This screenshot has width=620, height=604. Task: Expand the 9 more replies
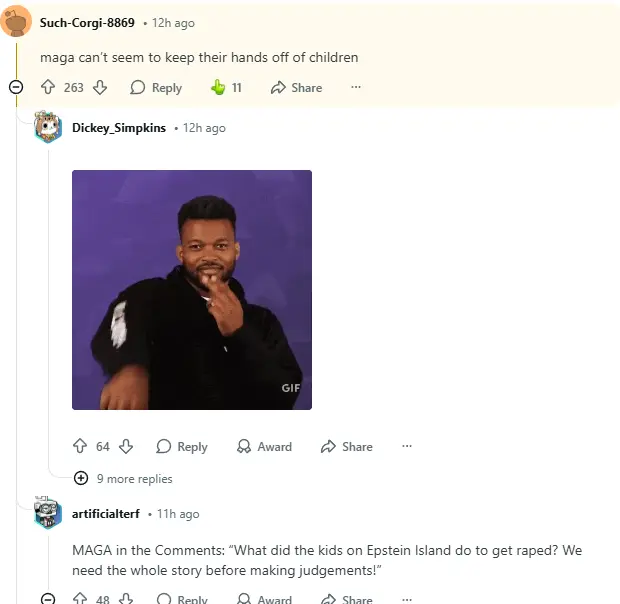pos(123,479)
